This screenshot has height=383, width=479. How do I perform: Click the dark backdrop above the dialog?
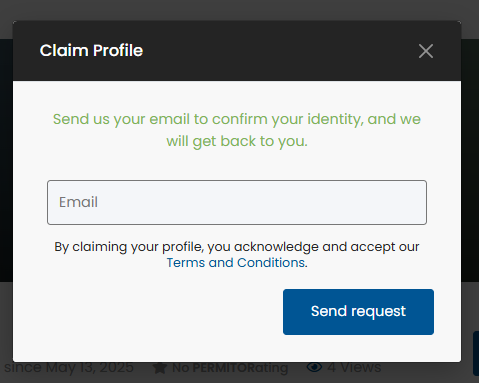click(239, 10)
